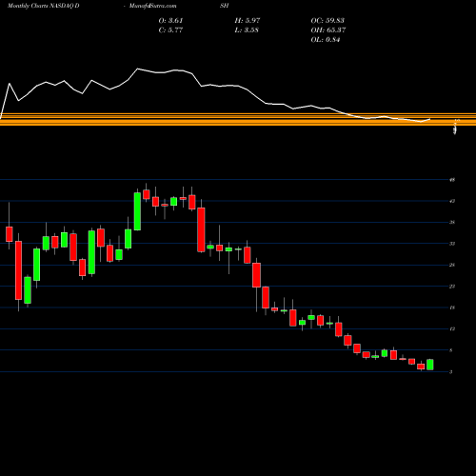Image resolution: width=476 pixels, height=476 pixels.
Task: Click the price axis label '48'
Action: click(452, 180)
